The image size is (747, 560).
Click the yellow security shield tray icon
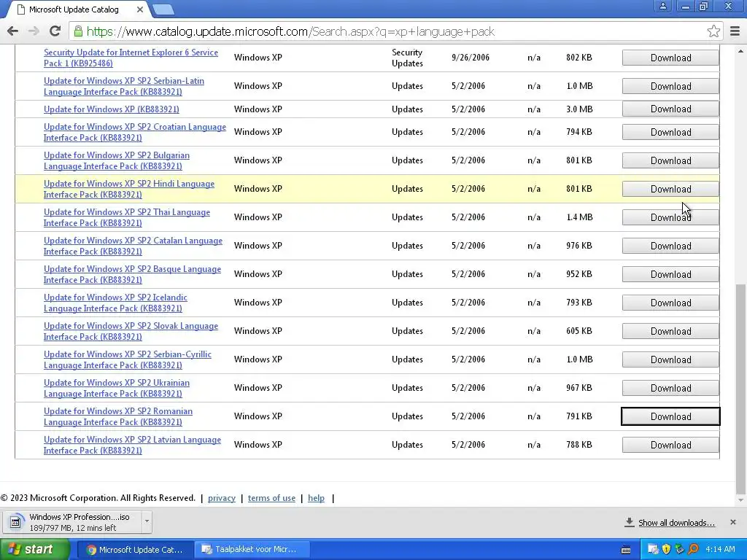(x=667, y=550)
